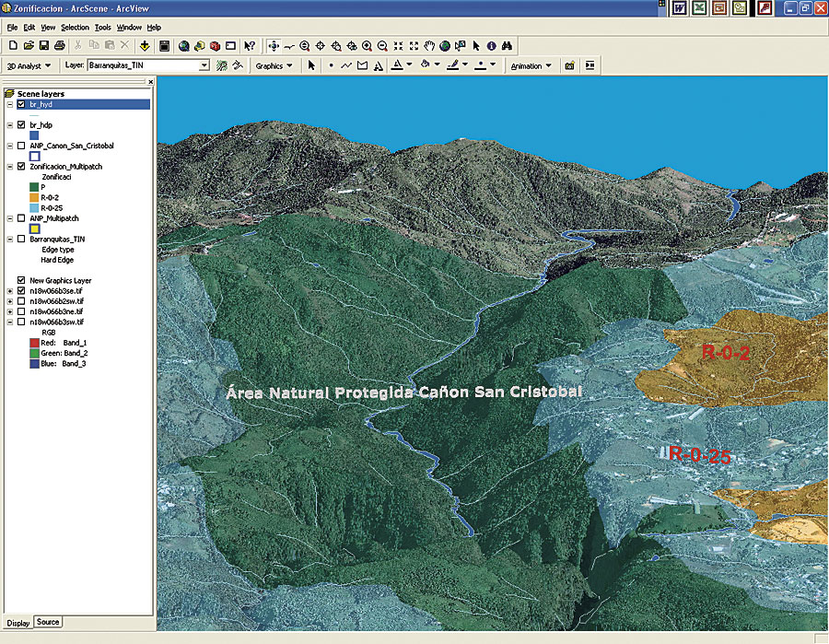829x644 pixels.
Task: Select the Pan hand tool
Action: coord(429,45)
